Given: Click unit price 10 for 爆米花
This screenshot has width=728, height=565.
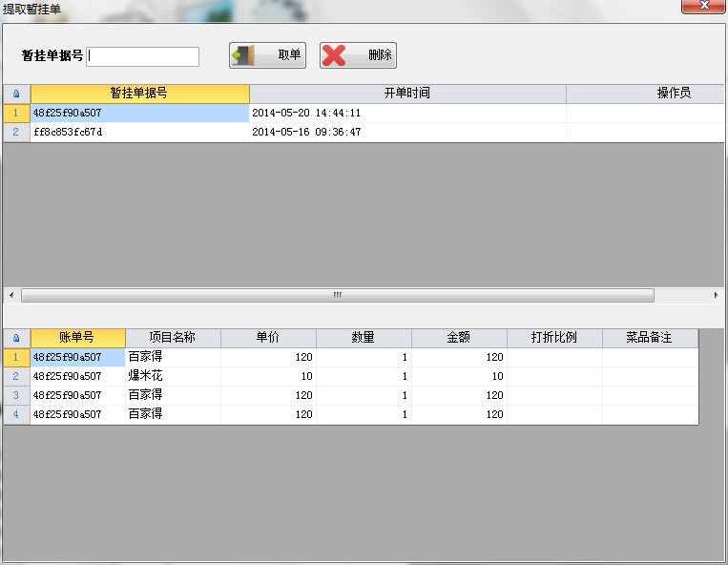Looking at the screenshot, I should tap(268, 377).
